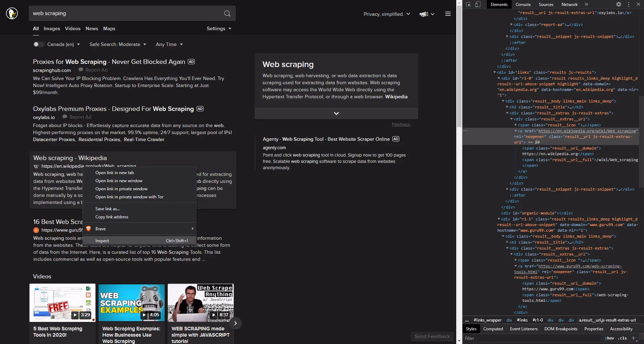Open DevTools settings gear

(619, 4)
